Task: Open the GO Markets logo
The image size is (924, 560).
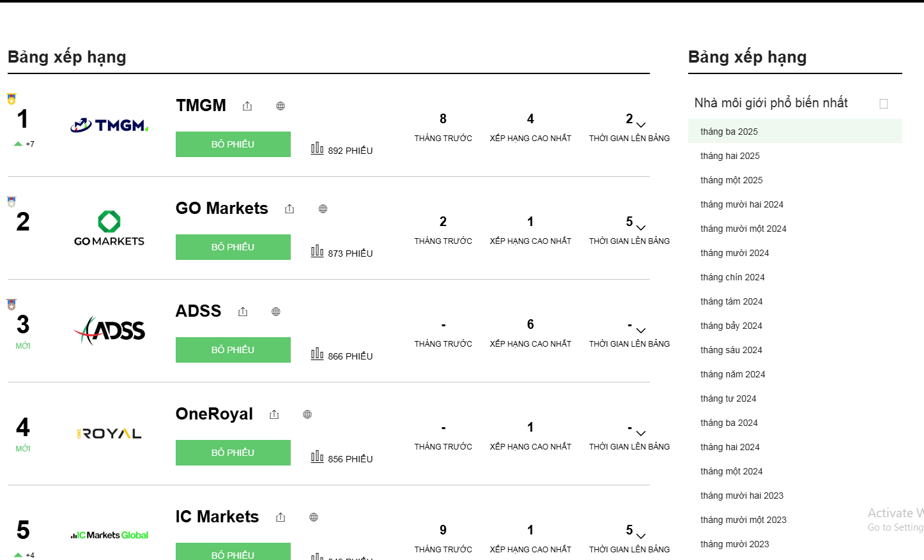Action: click(109, 228)
